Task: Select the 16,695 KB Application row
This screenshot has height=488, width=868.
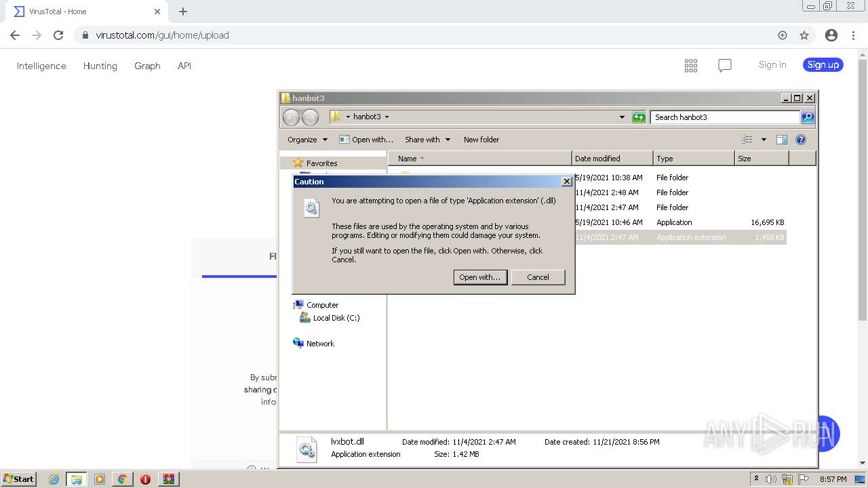Action: point(680,222)
